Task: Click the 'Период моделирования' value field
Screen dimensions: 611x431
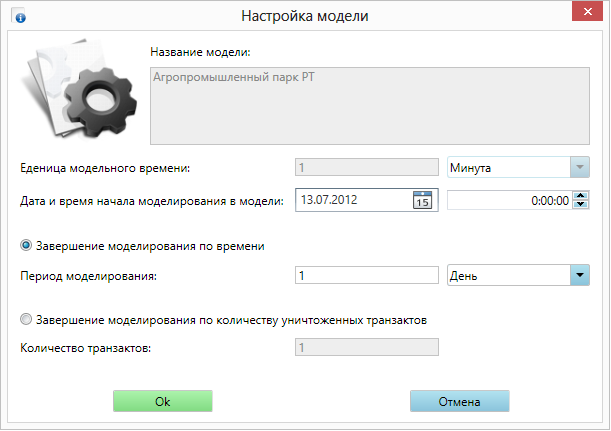Action: [367, 276]
